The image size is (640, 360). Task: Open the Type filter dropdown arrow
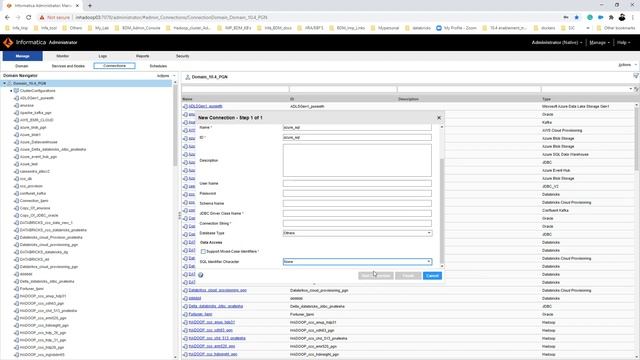[631, 89]
